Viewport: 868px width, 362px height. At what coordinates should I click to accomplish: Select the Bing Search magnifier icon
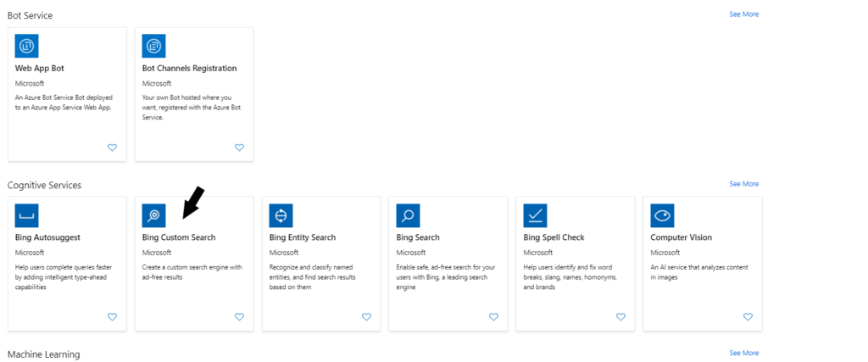coord(409,215)
